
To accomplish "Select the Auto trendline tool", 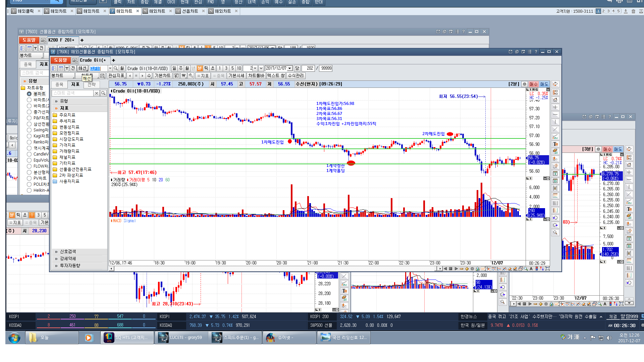I will (x=555, y=137).
